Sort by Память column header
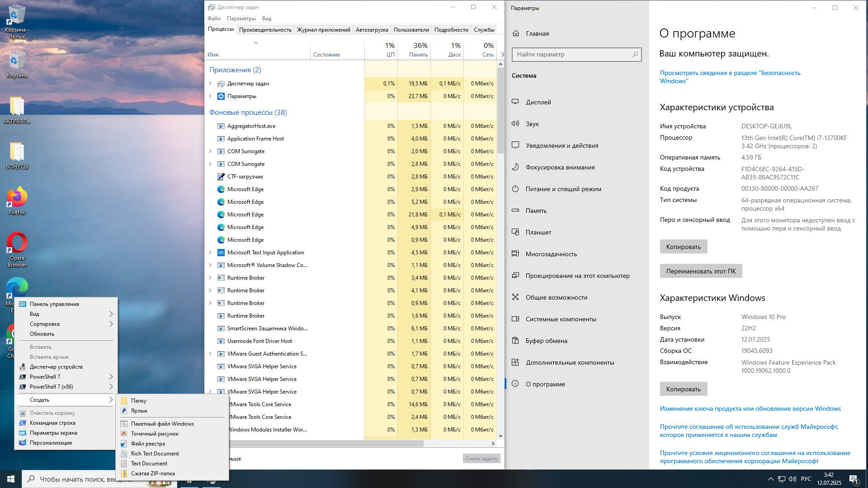The image size is (868, 488). point(414,50)
